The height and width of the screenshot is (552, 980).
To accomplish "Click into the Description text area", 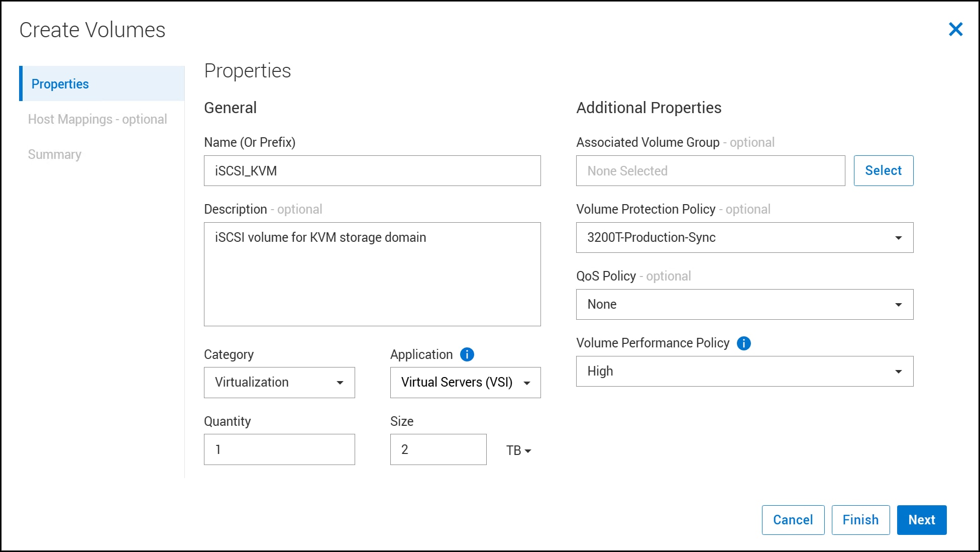I will [372, 274].
